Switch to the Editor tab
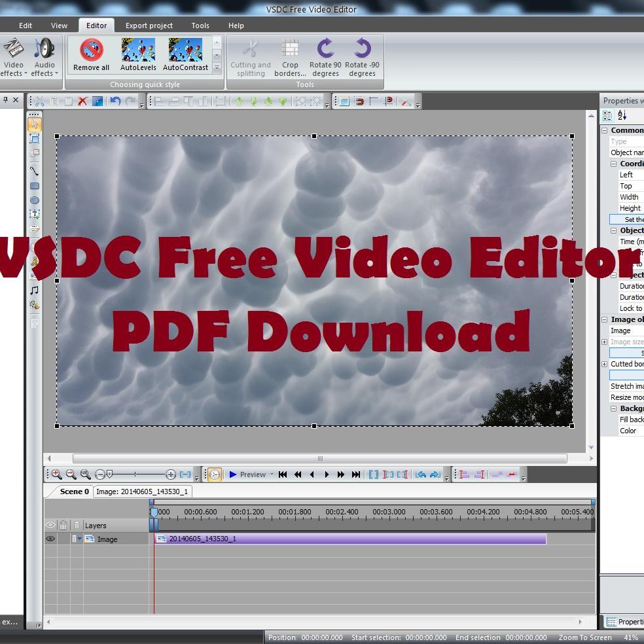Screen dimensions: 644x644 96,26
